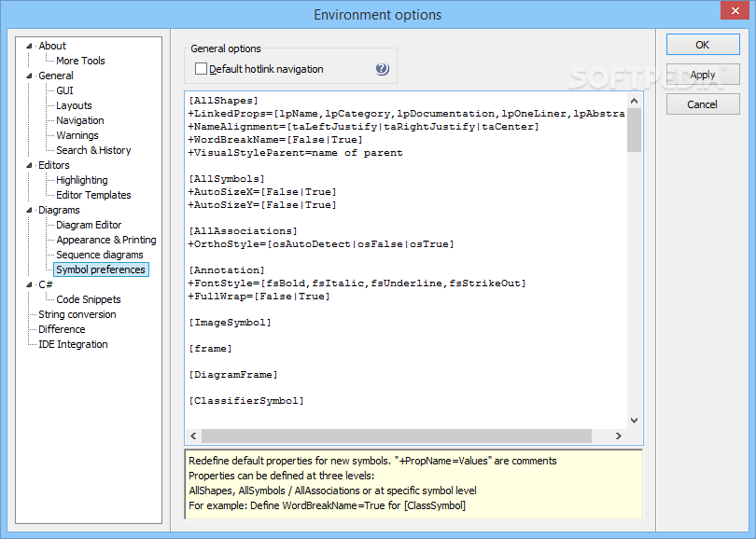This screenshot has width=756, height=539.
Task: Click the [ClassifierSymbol] section header
Action: coord(245,401)
